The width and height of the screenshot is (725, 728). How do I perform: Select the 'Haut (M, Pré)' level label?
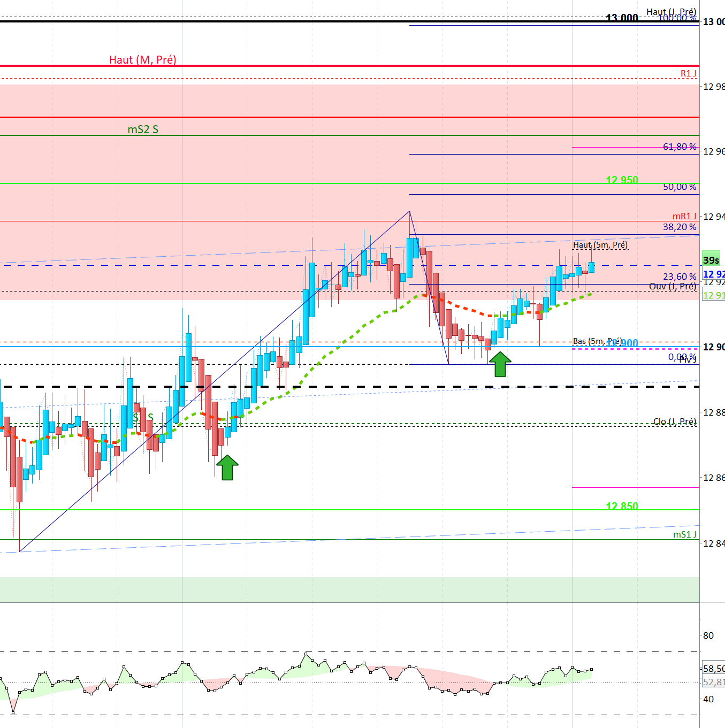[143, 59]
